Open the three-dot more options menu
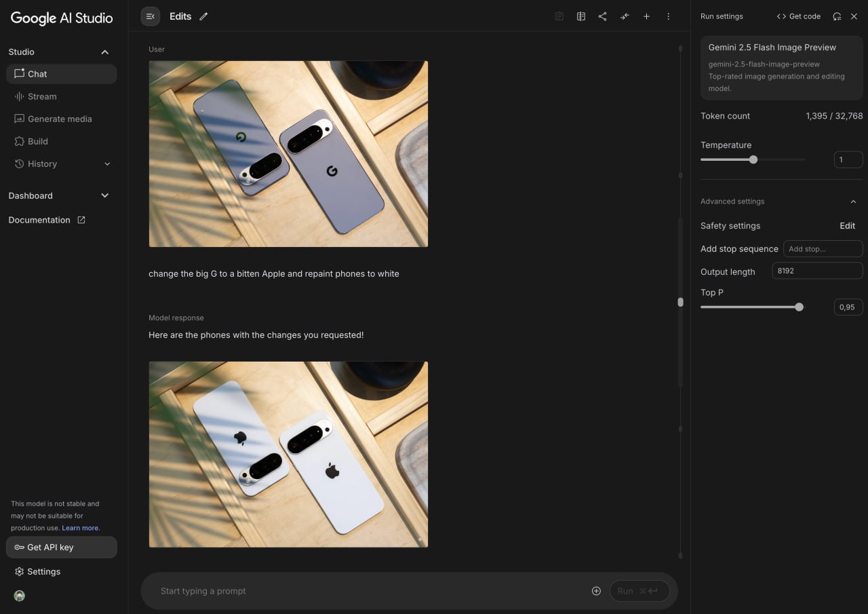The image size is (868, 614). coord(668,16)
